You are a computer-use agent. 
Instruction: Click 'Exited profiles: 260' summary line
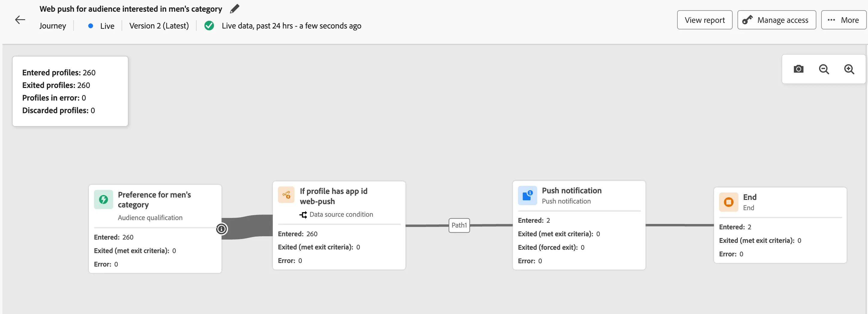(56, 85)
